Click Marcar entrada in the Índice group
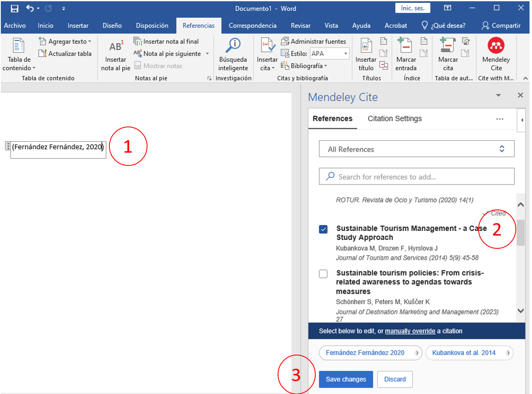 406,55
